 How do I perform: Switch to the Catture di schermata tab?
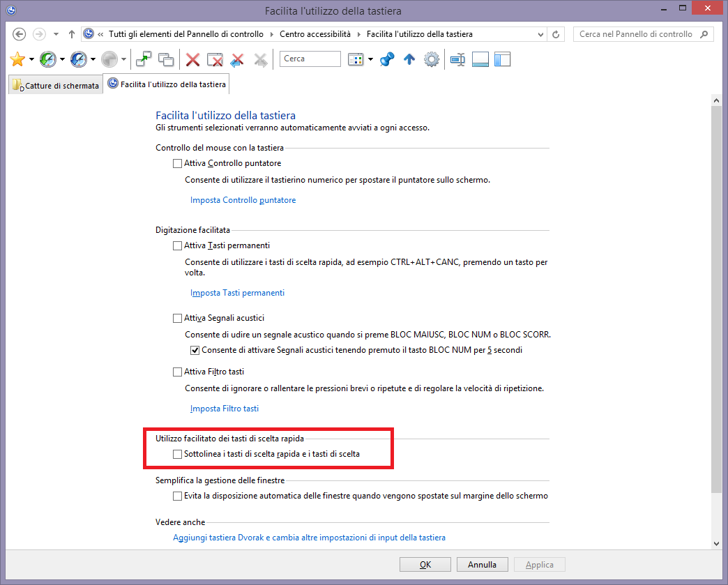point(56,85)
